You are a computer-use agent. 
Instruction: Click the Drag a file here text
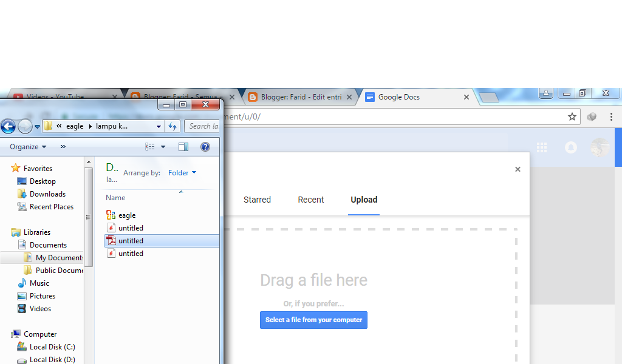[x=314, y=280]
